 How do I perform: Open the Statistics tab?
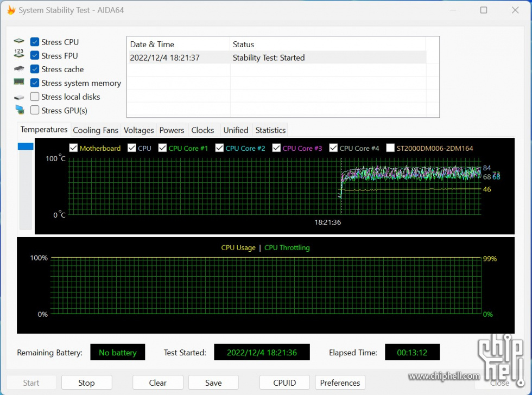tap(270, 130)
